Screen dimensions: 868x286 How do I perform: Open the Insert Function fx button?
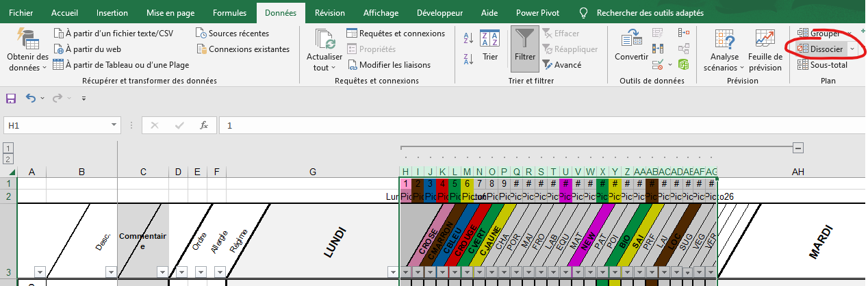coord(204,125)
